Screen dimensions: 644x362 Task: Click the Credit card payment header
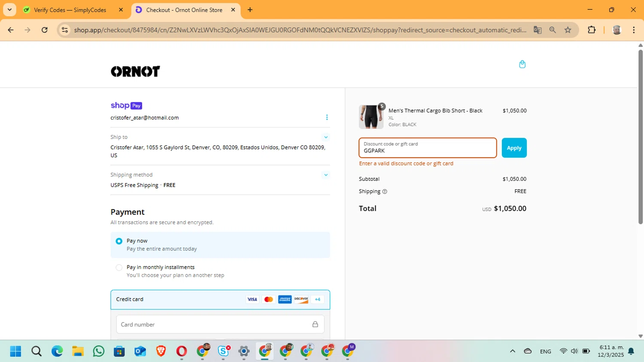point(220,299)
